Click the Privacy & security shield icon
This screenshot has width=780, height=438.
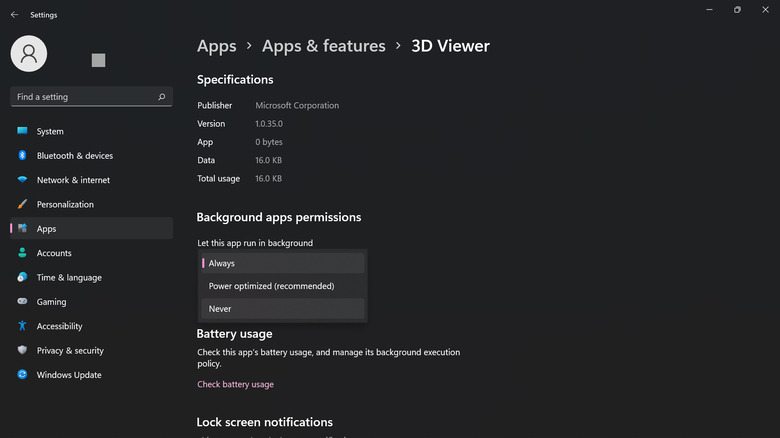coord(22,350)
